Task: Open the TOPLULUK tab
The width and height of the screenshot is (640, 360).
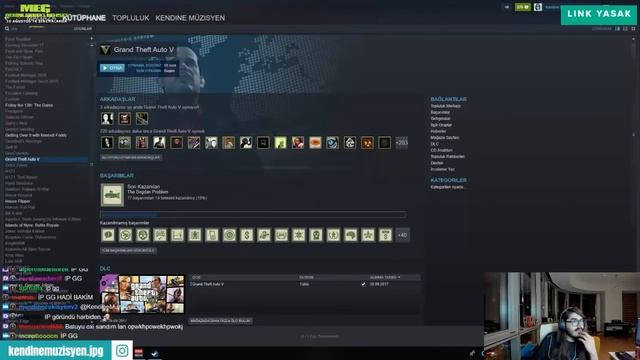Action: click(x=131, y=18)
